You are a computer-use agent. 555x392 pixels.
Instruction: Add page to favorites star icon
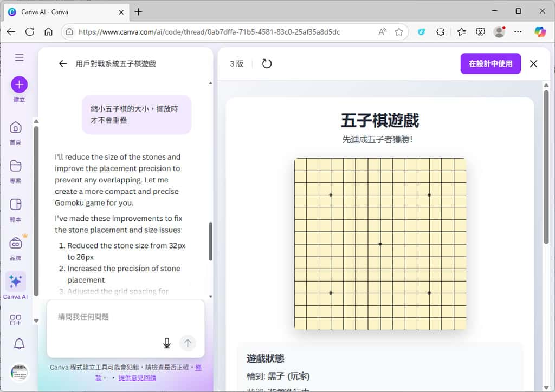coord(399,32)
